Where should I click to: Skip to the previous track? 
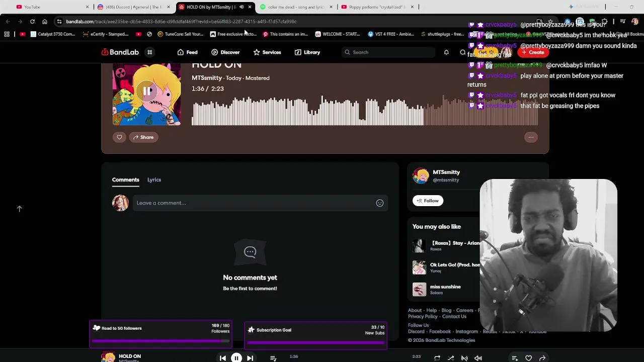tap(222, 358)
